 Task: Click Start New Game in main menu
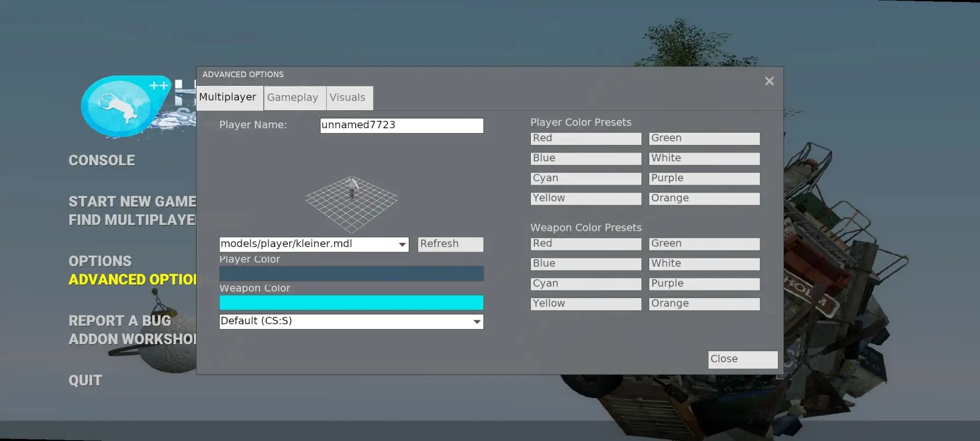(x=132, y=202)
